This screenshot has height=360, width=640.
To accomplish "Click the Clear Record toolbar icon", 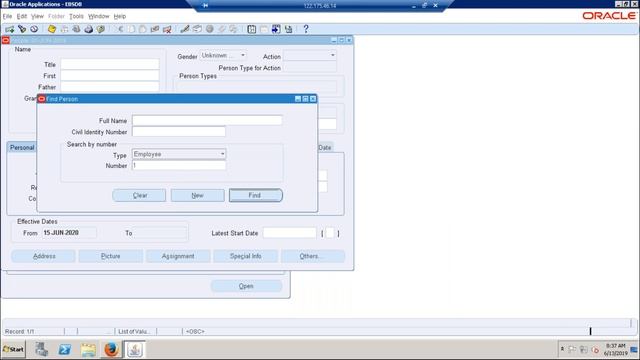I will pos(155,29).
